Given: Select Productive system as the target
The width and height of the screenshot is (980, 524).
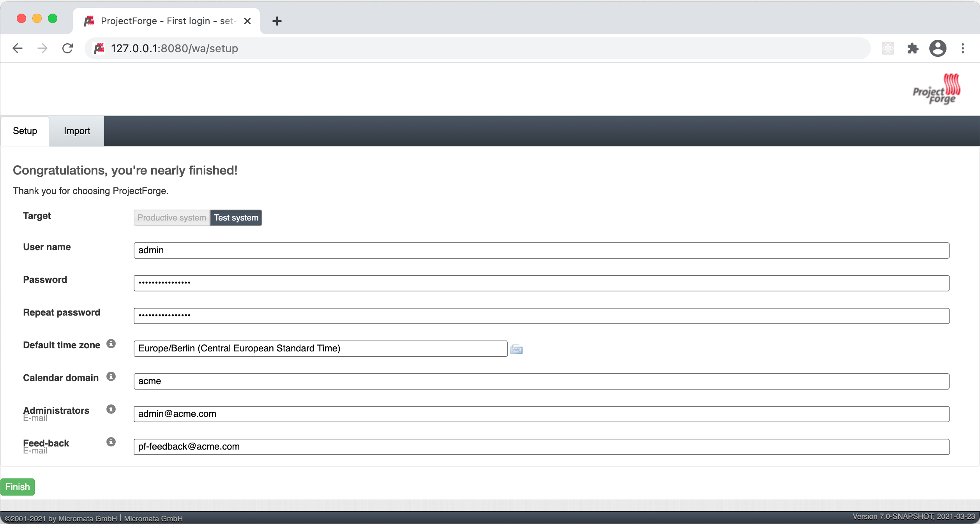Looking at the screenshot, I should (x=171, y=218).
